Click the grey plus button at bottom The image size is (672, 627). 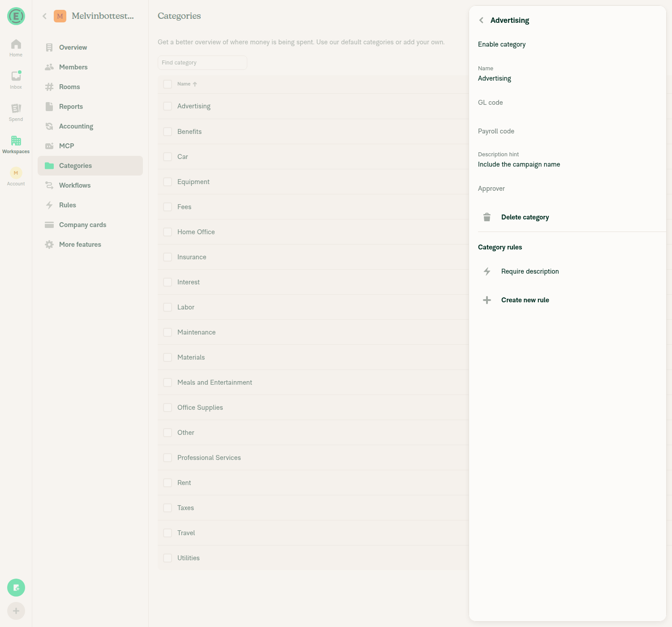(x=16, y=611)
